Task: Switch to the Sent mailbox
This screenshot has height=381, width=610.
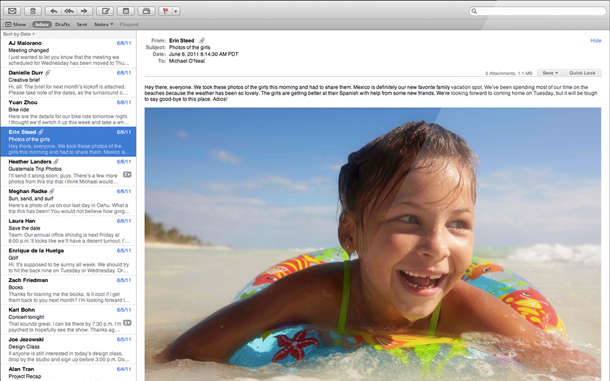Action: 82,24
